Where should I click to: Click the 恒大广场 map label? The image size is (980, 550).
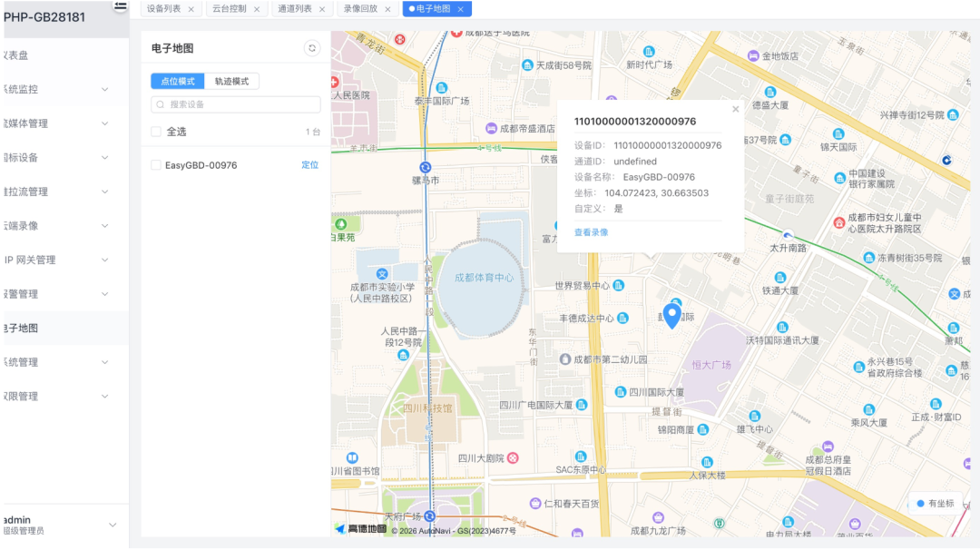(711, 364)
